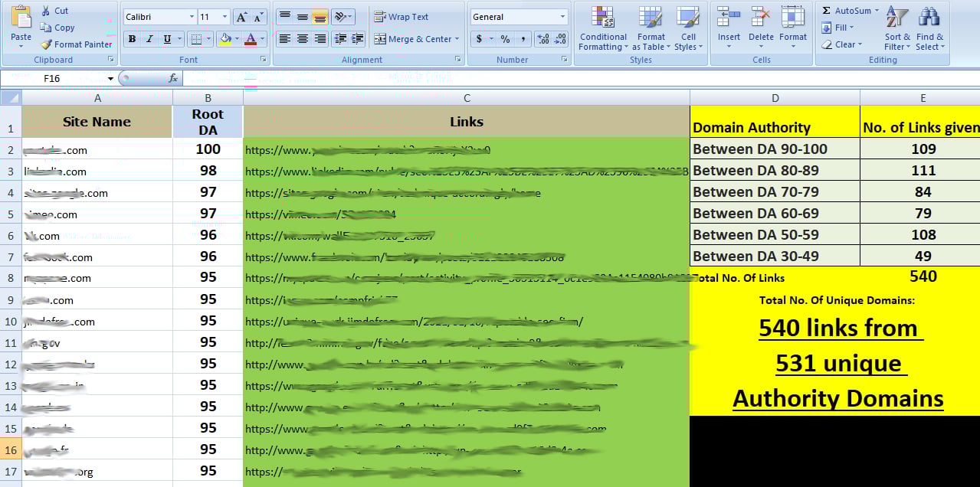The height and width of the screenshot is (487, 980).
Task: Toggle Merge & Center on selection
Action: coord(413,39)
